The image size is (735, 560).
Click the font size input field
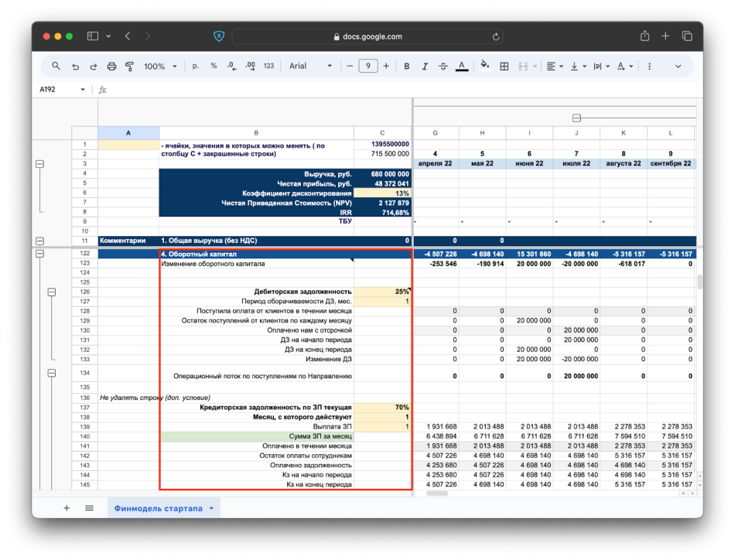pos(368,67)
